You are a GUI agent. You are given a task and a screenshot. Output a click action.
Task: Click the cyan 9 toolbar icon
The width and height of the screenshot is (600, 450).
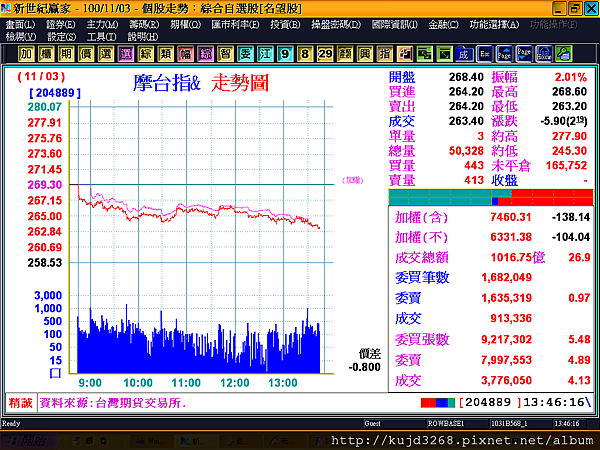point(285,54)
